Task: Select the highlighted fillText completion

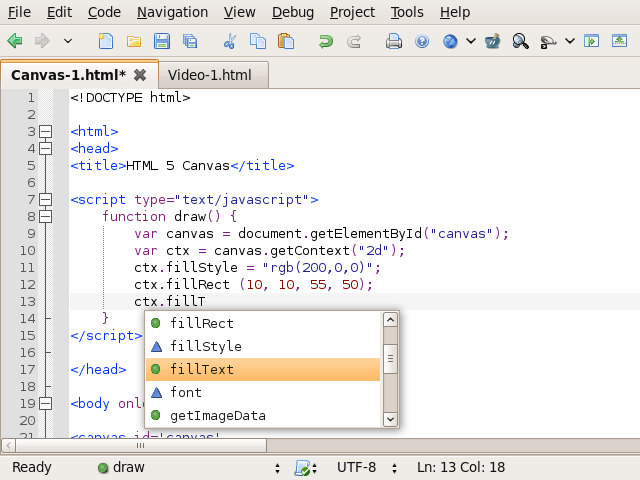Action: (x=263, y=369)
